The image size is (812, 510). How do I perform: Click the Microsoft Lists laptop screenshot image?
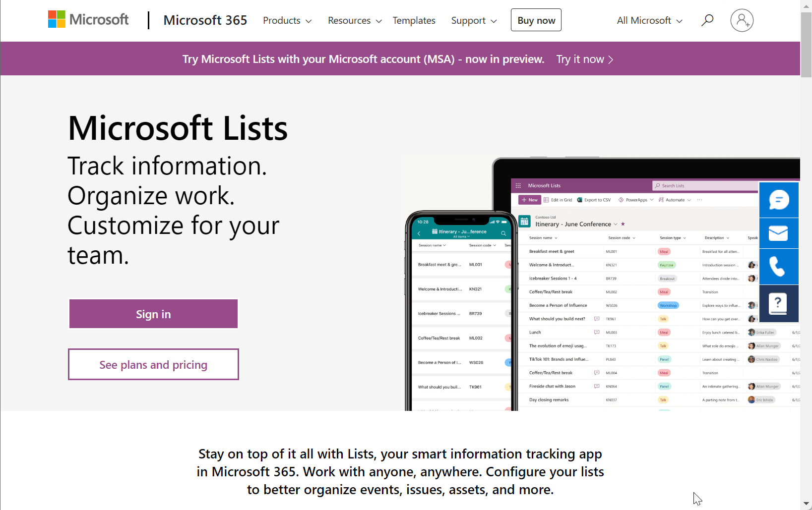(646, 284)
